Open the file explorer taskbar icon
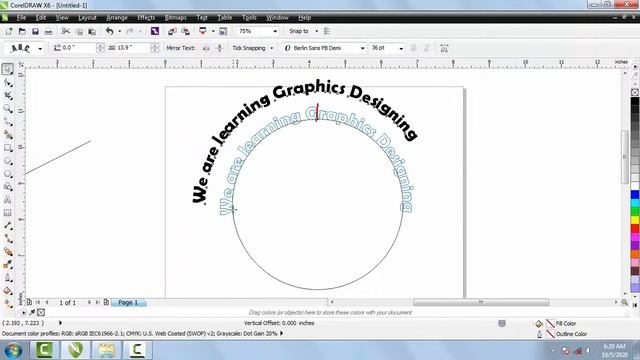The width and height of the screenshot is (640, 360). (x=106, y=350)
